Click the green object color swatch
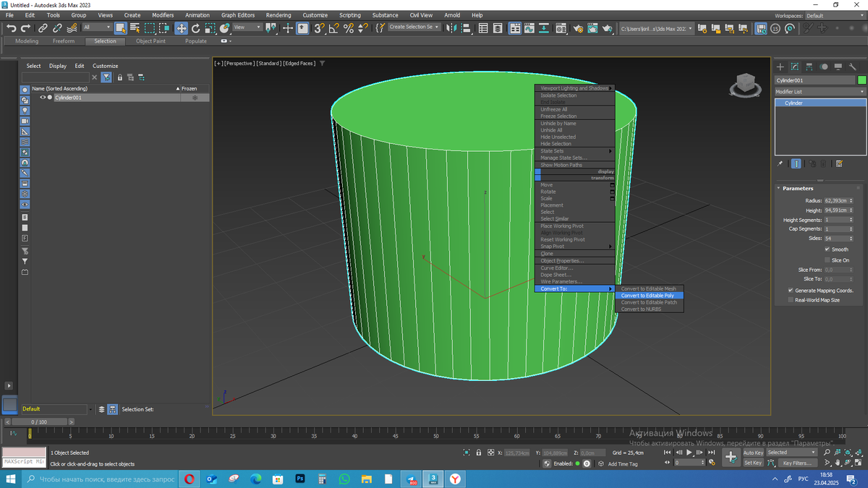 pyautogui.click(x=861, y=80)
